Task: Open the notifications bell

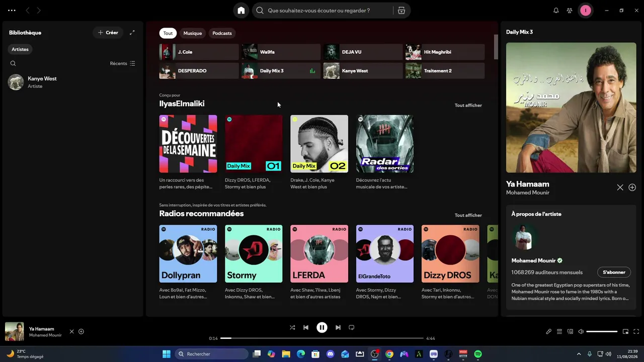Action: pyautogui.click(x=556, y=11)
